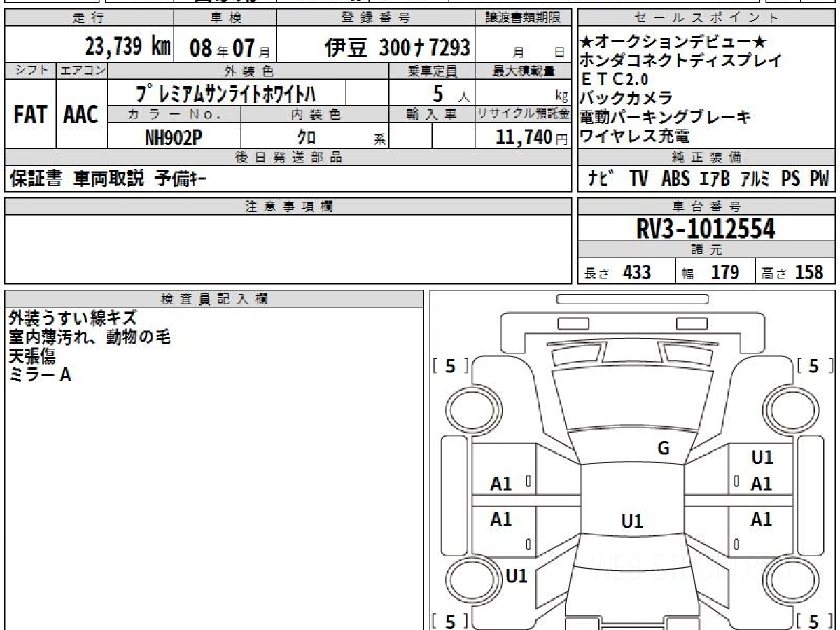Select chassis number RV3-1012554
Image resolution: width=840 pixels, height=630 pixels.
pyautogui.click(x=706, y=229)
